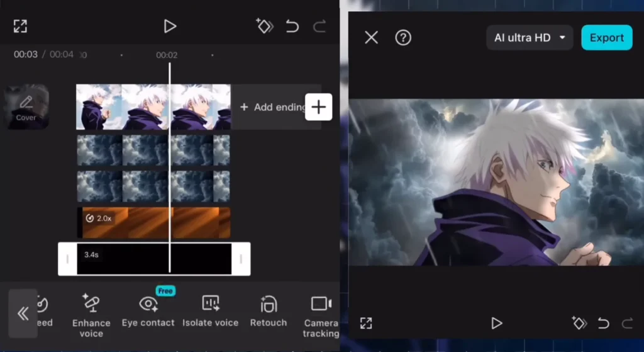644x352 pixels.
Task: Tap the preview image in right editor
Action: pyautogui.click(x=496, y=182)
